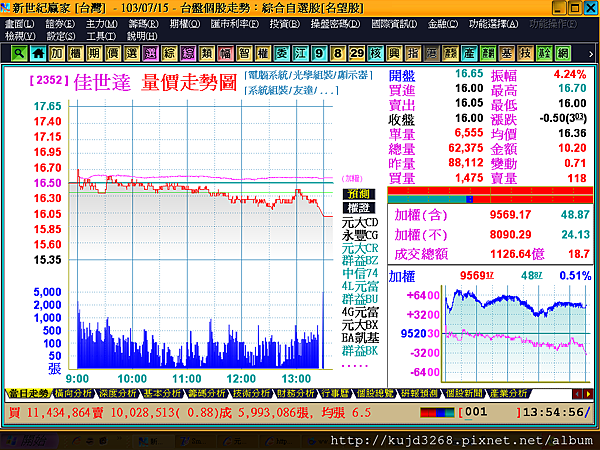Select warrant 中信74 in list
Image resolution: width=600 pixels, height=450 pixels.
coord(360,273)
